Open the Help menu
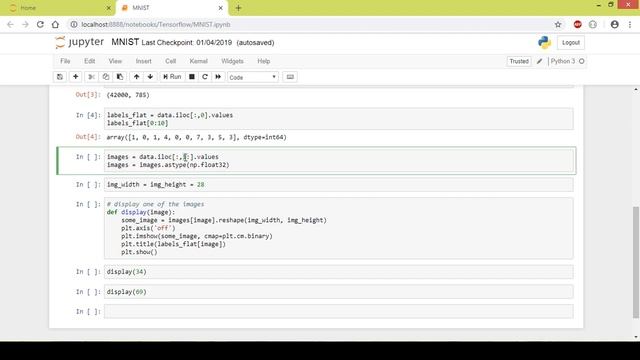 (x=264, y=61)
